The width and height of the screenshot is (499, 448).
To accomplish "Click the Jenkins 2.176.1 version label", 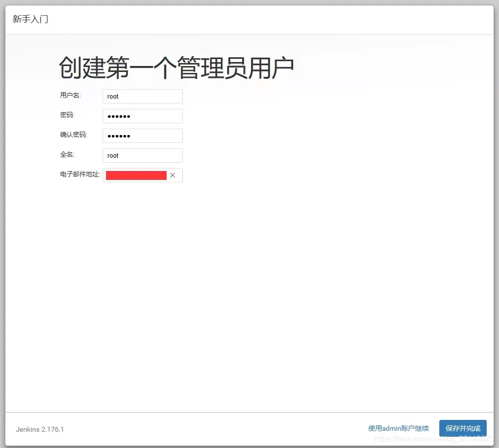I will 39,429.
